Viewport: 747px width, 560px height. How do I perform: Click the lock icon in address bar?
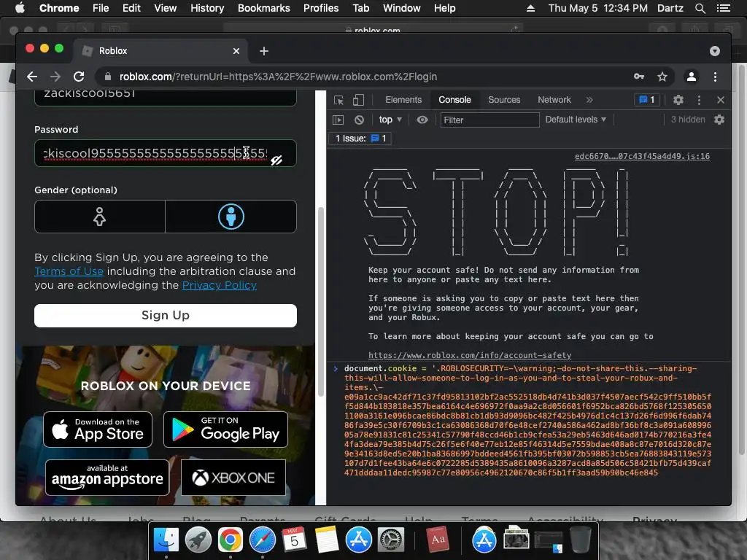point(108,77)
